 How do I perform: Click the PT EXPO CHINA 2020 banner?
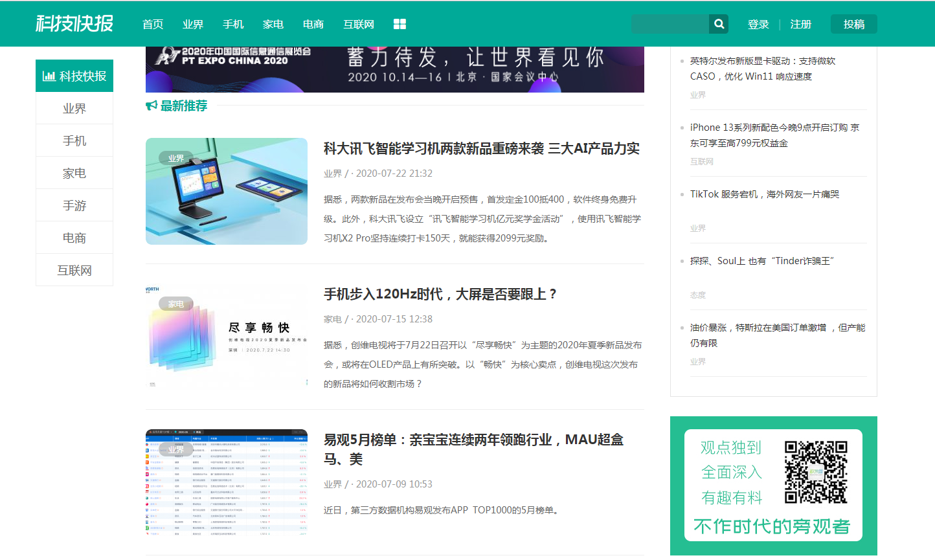coord(395,69)
